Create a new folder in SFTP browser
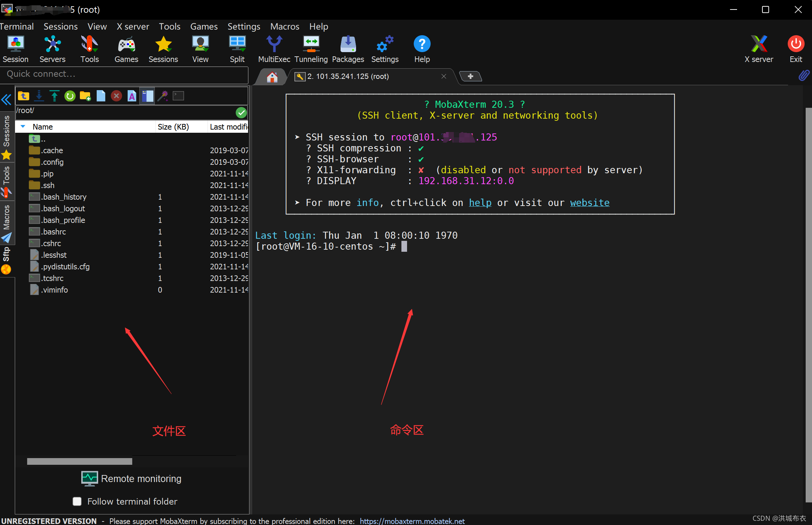Screen dimensions: 812x525 [x=85, y=96]
